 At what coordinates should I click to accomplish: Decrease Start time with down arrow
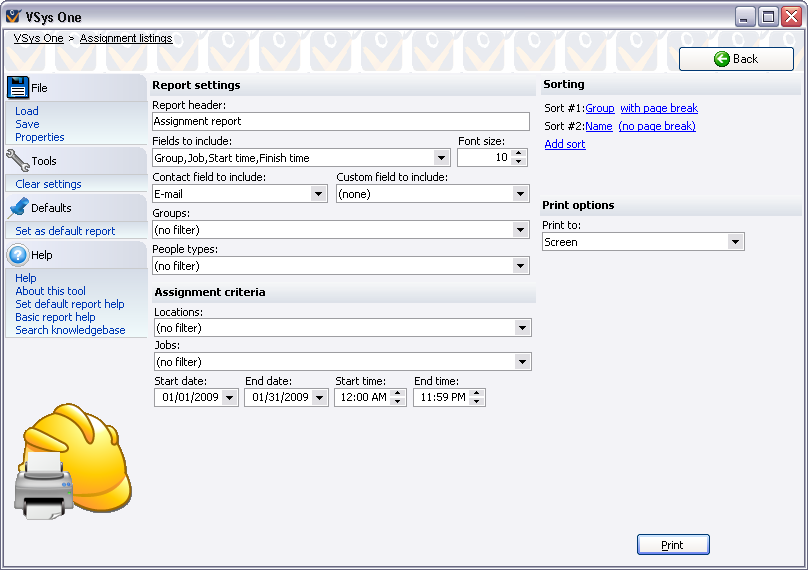pos(398,402)
